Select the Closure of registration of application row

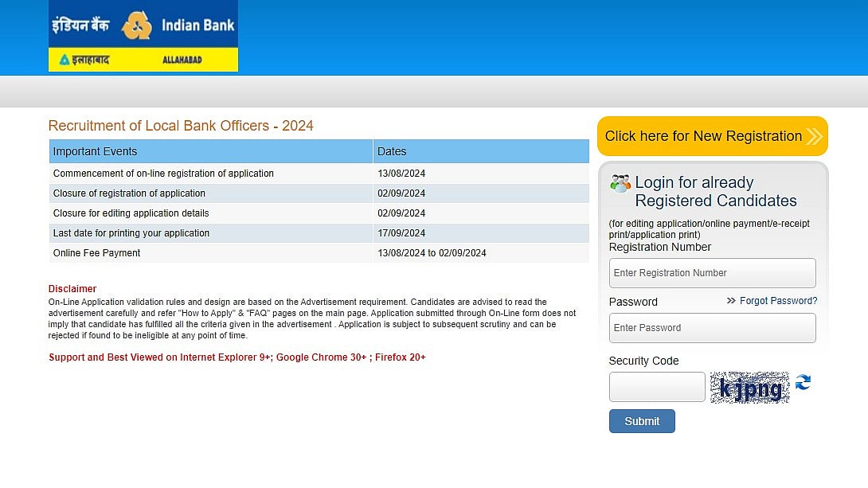pyautogui.click(x=129, y=193)
